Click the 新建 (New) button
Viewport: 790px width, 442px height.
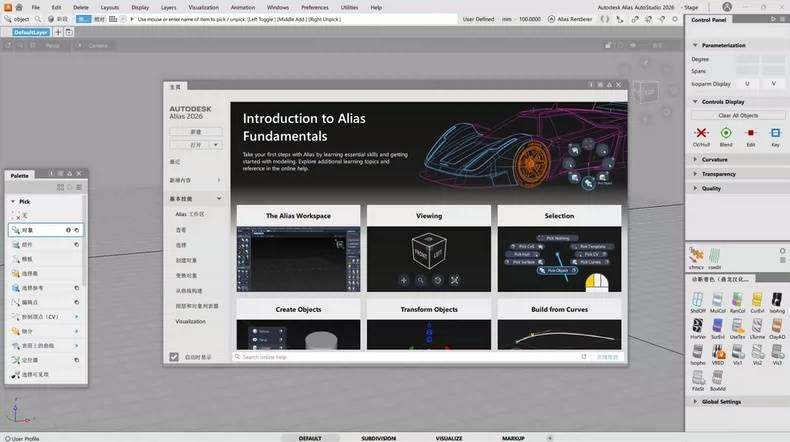(196, 132)
